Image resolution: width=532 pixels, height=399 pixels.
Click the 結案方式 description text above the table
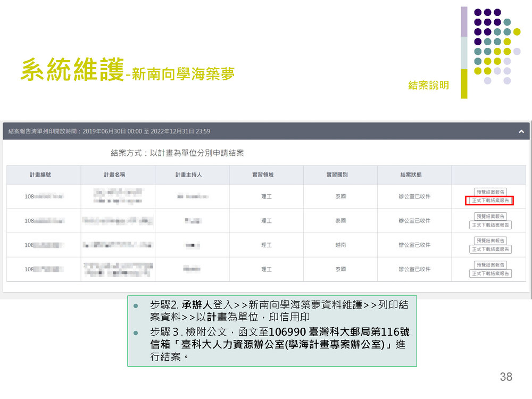(x=177, y=153)
